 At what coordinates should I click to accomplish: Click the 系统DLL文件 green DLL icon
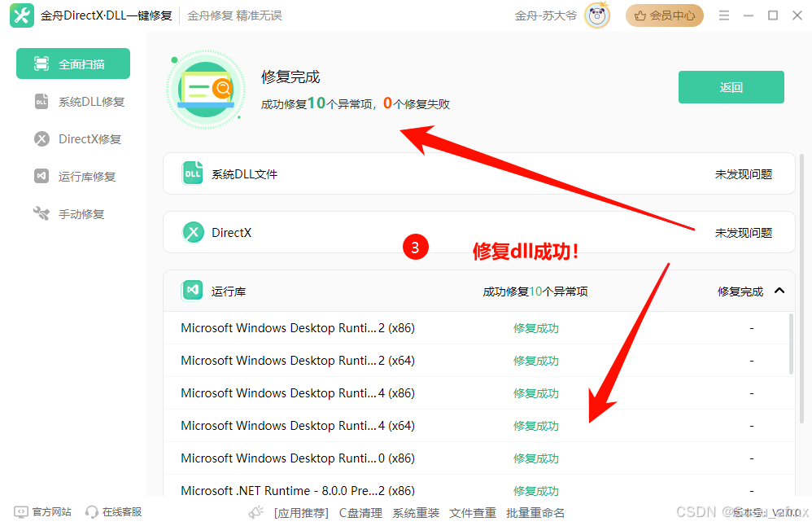click(193, 173)
